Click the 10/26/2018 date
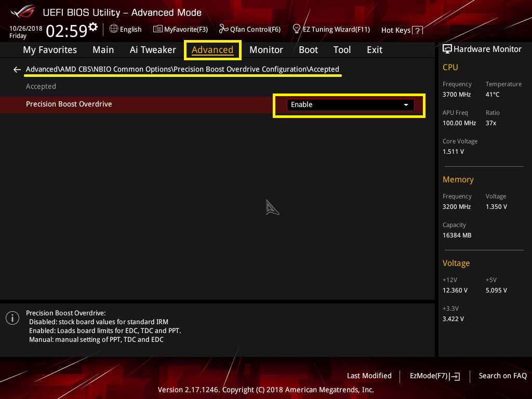Viewport: 532px width, 399px height. (x=26, y=29)
